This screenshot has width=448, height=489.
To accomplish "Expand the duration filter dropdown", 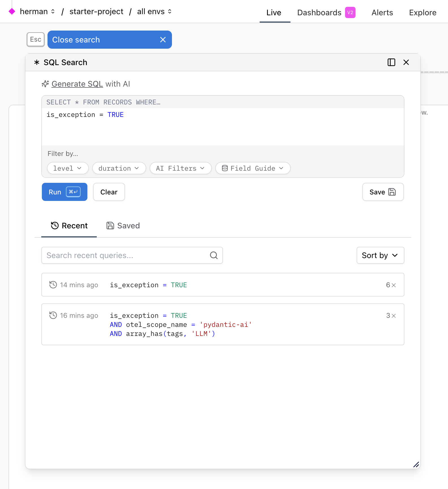I will [119, 168].
